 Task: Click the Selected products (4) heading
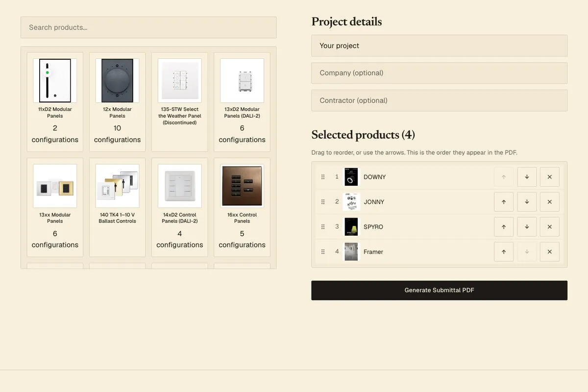point(363,135)
